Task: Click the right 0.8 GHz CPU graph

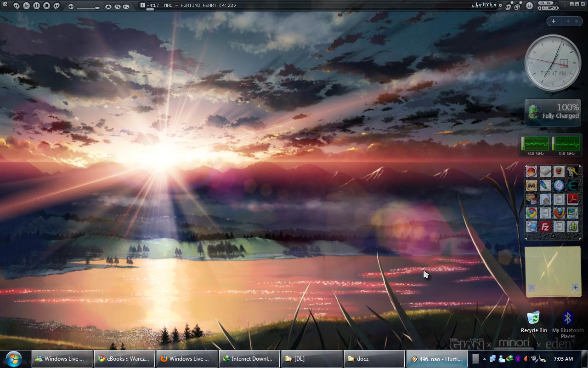Action: click(567, 144)
